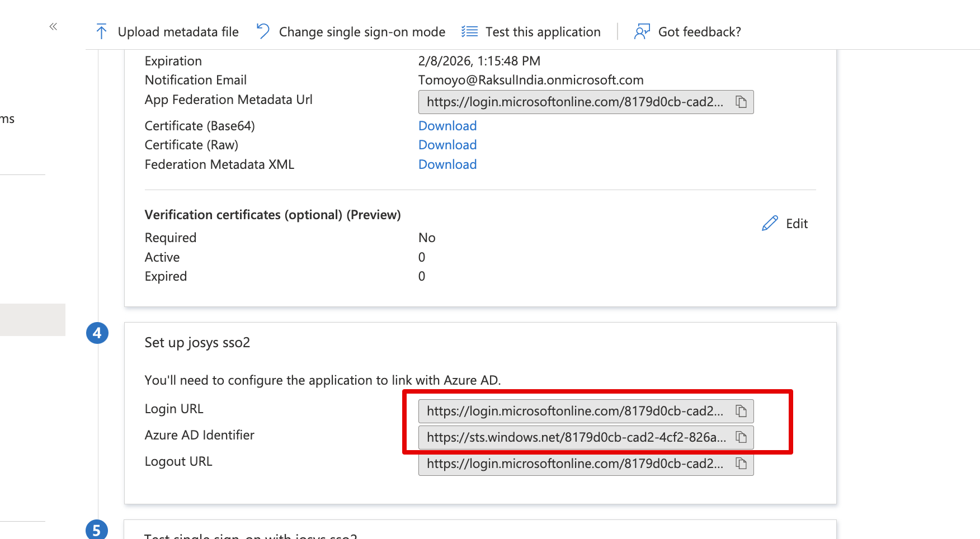Click the Got feedback person icon
Screen dimensions: 980x539
click(642, 32)
